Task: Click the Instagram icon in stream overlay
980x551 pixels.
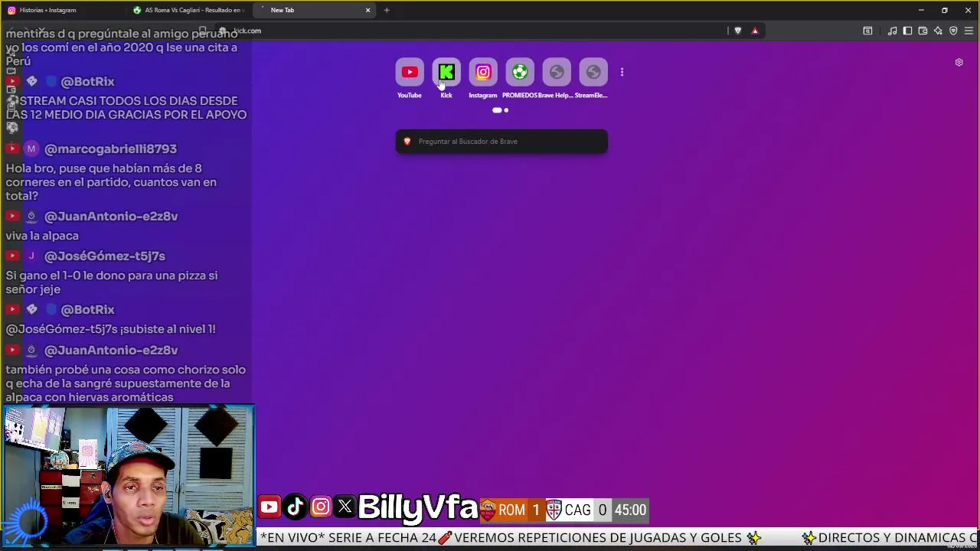Action: (x=321, y=507)
